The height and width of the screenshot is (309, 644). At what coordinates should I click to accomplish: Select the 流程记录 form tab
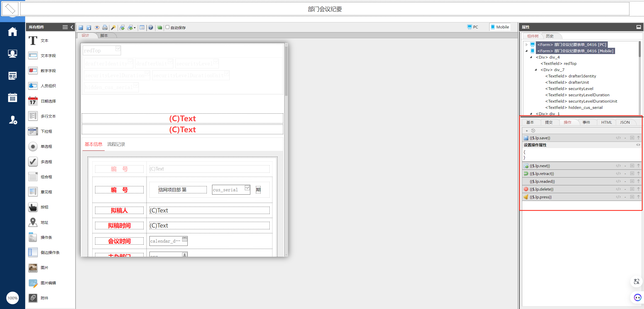click(x=116, y=144)
